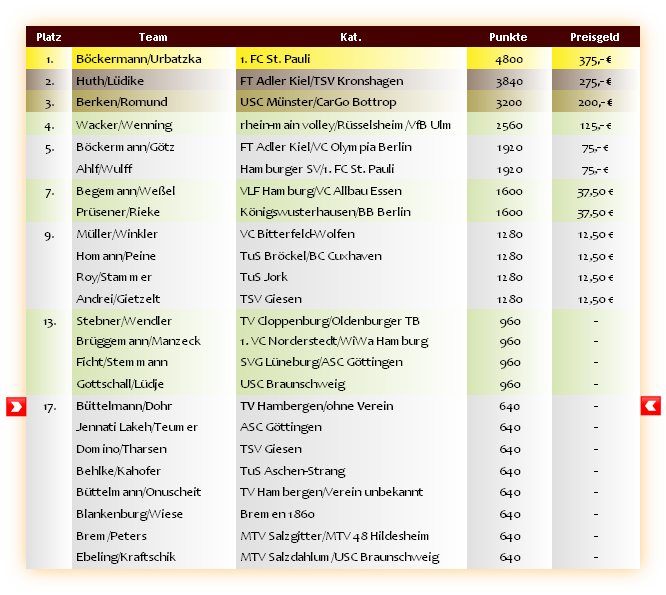Select team Huth/Lüdike
The image size is (666, 595).
coord(110,81)
